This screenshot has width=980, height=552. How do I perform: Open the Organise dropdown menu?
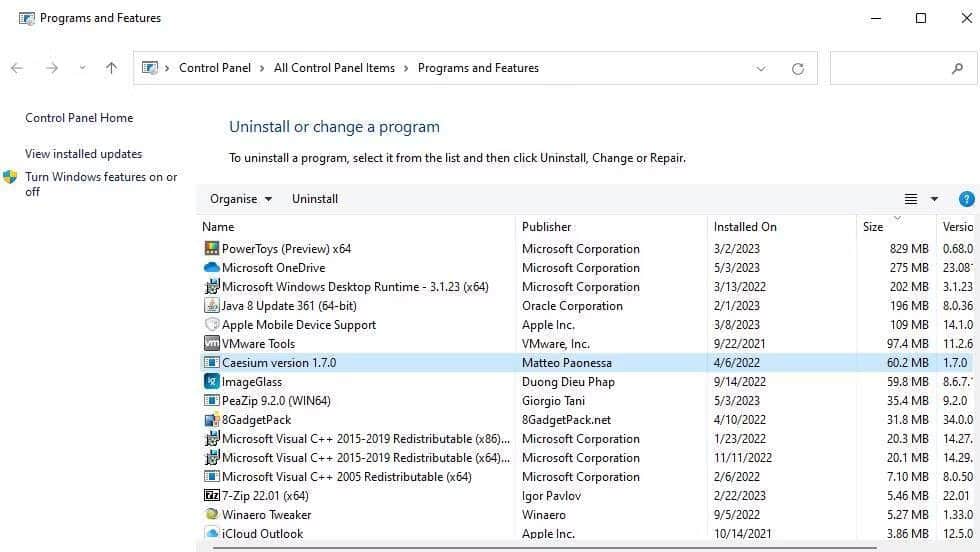[241, 199]
